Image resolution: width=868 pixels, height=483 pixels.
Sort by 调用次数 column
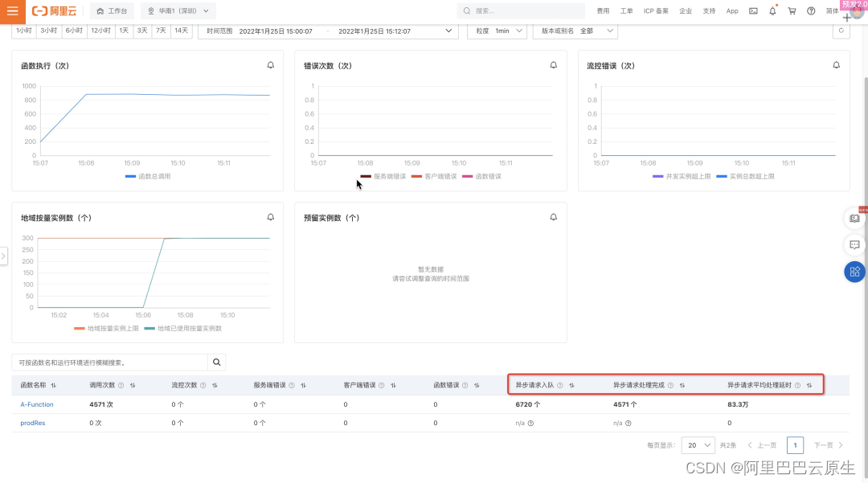point(133,385)
